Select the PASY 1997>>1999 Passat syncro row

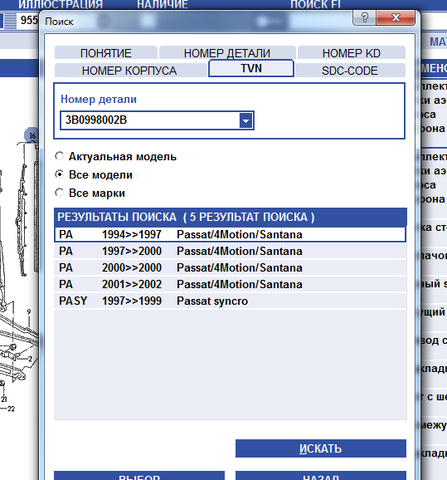tap(230, 301)
